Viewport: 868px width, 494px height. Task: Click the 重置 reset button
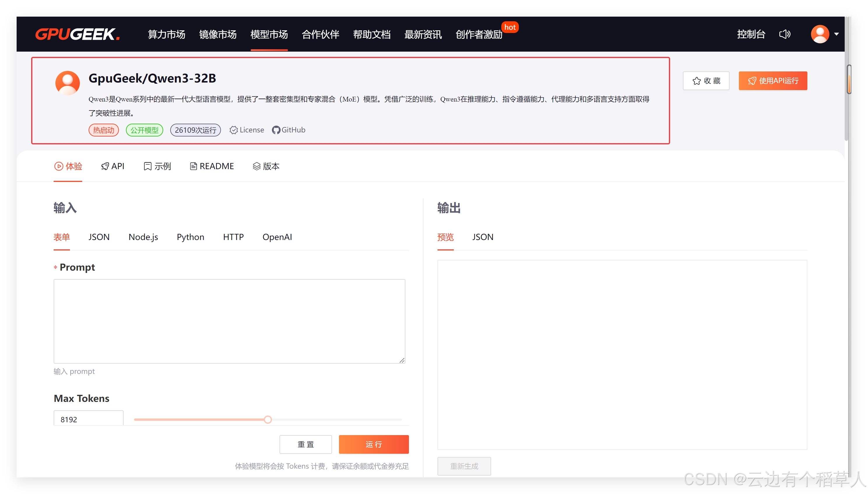coord(305,444)
